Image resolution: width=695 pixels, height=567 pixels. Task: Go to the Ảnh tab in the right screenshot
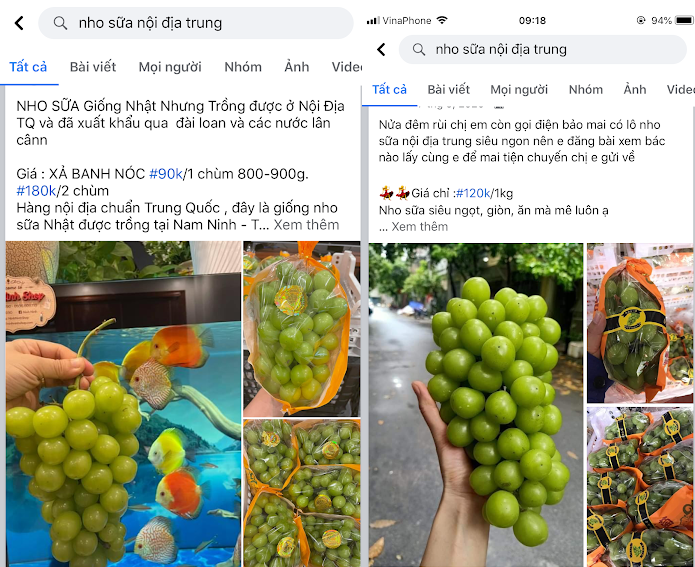pyautogui.click(x=635, y=90)
